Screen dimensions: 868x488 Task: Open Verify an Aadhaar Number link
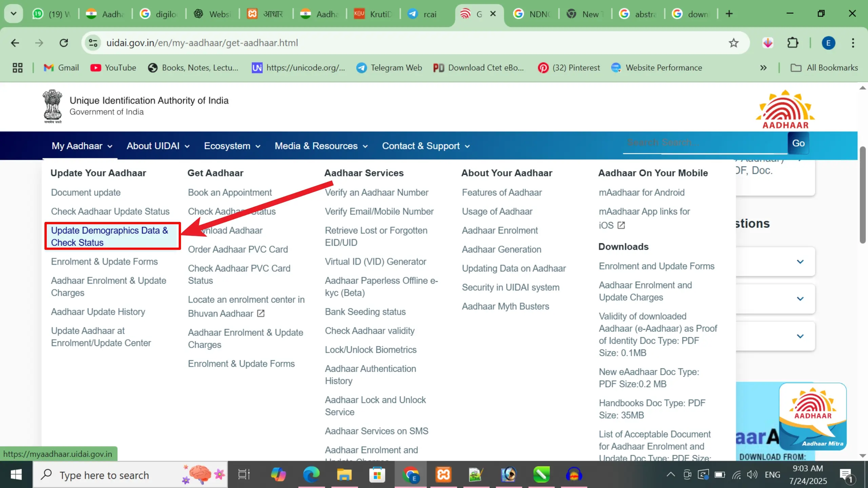[377, 192]
